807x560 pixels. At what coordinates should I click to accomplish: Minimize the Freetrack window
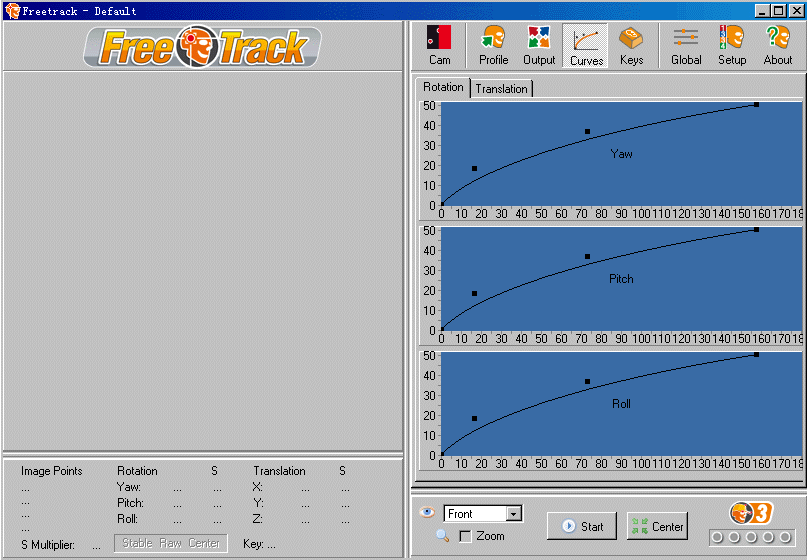pyautogui.click(x=763, y=11)
